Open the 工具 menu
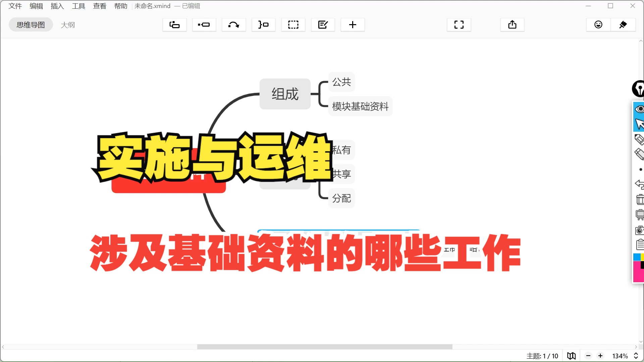 [78, 6]
